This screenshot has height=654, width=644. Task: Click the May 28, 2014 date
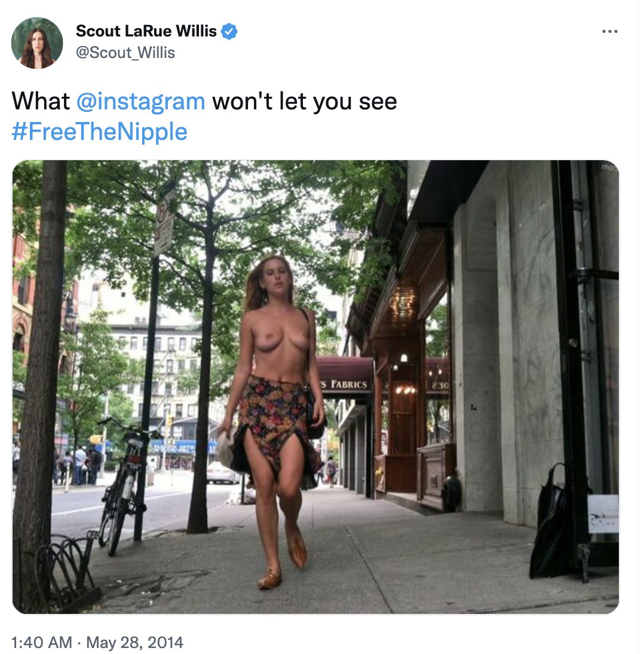[134, 642]
